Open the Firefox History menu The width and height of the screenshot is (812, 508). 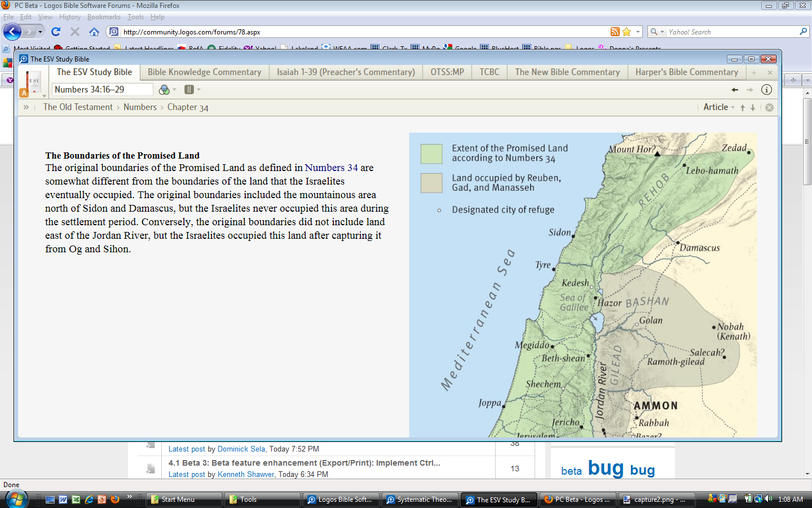coord(69,17)
